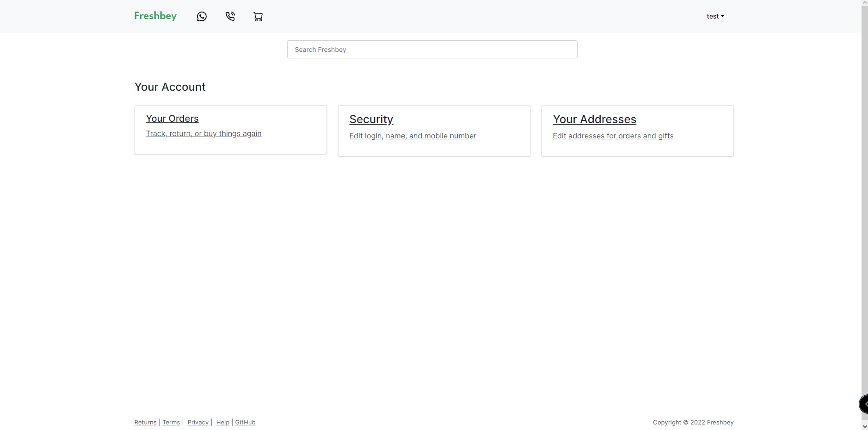Click the Your Account heading
The height and width of the screenshot is (430, 868).
point(170,87)
